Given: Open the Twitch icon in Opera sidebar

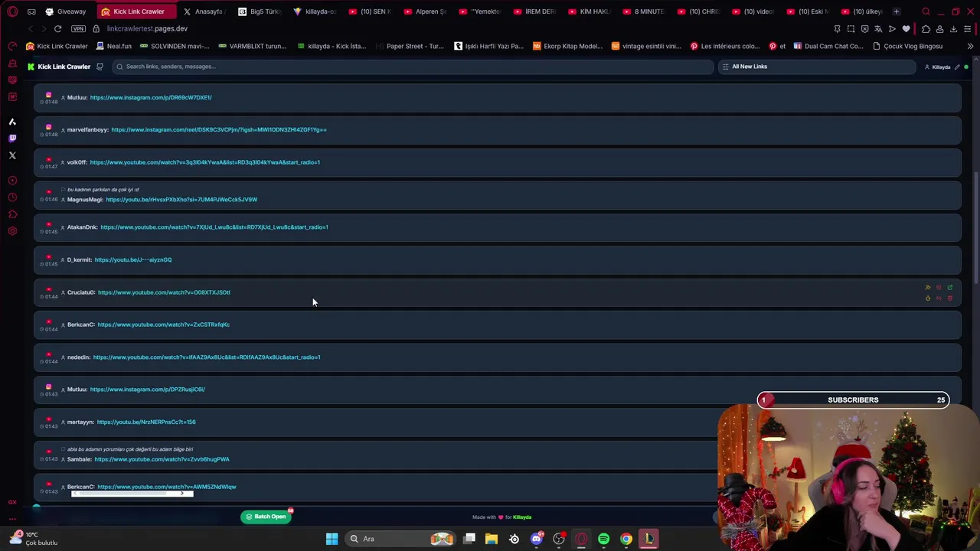Looking at the screenshot, I should (12, 139).
